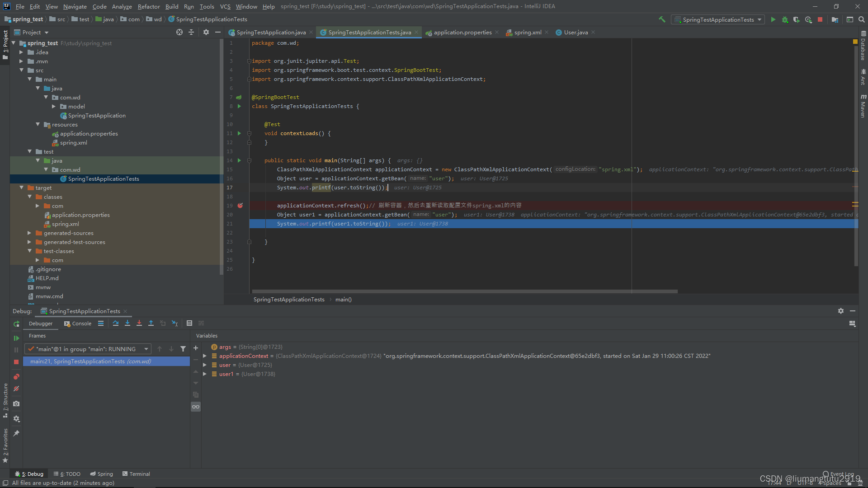Open the Refactor menu

tap(149, 6)
